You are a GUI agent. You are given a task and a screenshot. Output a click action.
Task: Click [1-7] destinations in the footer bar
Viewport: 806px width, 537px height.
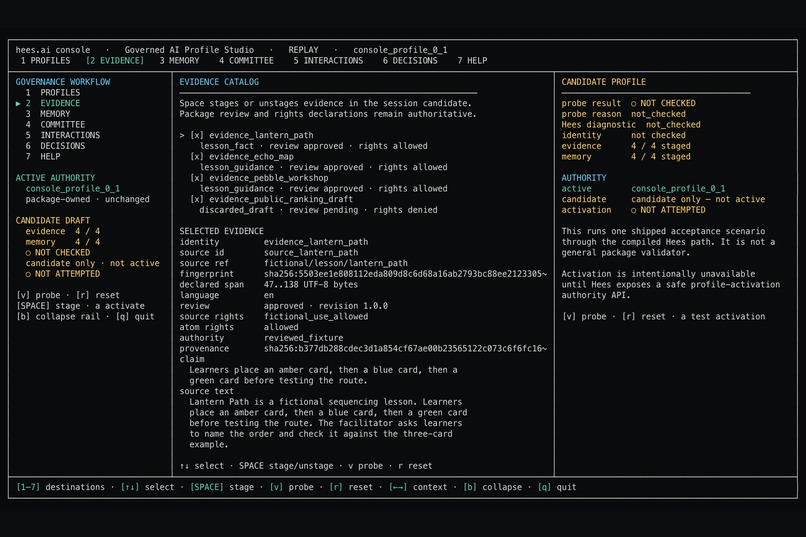pyautogui.click(x=60, y=487)
